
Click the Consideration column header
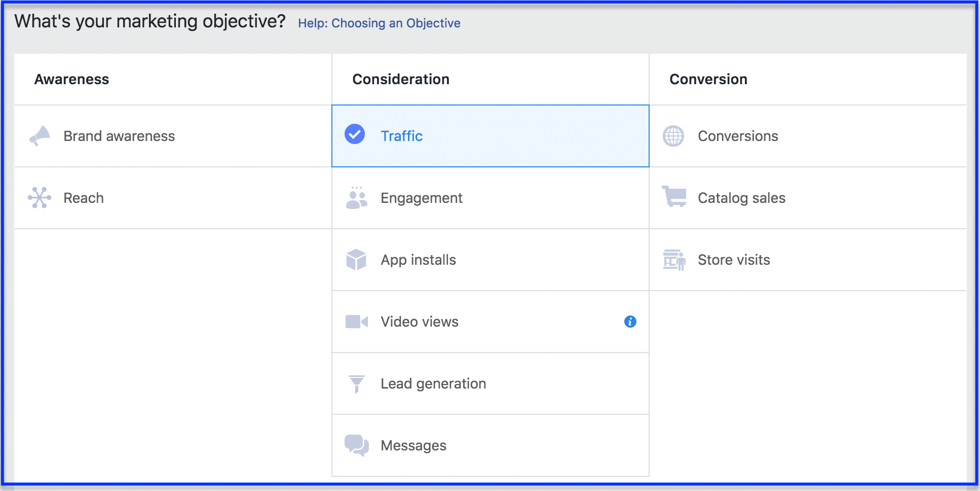(401, 79)
